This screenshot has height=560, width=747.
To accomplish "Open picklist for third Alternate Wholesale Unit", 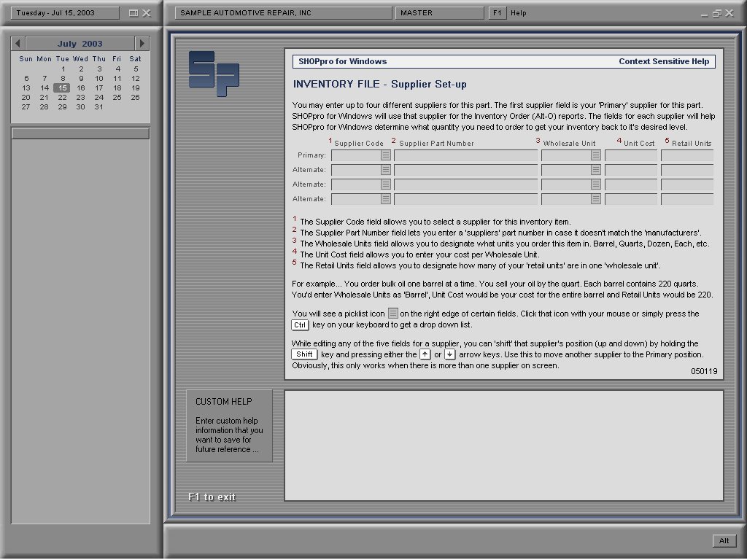I will click(595, 199).
